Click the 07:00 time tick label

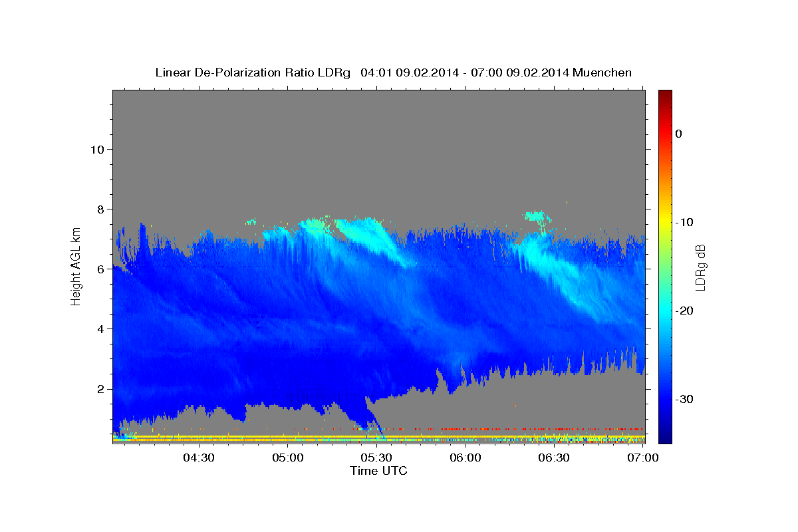(x=643, y=458)
